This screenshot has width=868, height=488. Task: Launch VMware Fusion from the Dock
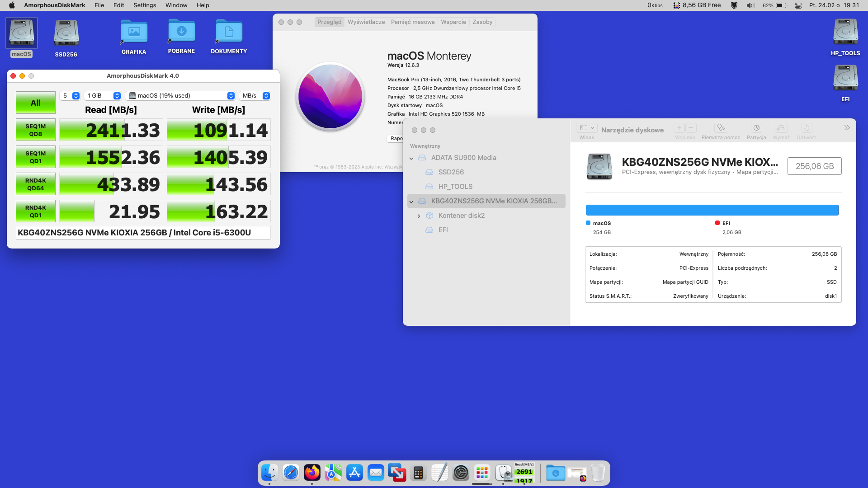pos(397,473)
